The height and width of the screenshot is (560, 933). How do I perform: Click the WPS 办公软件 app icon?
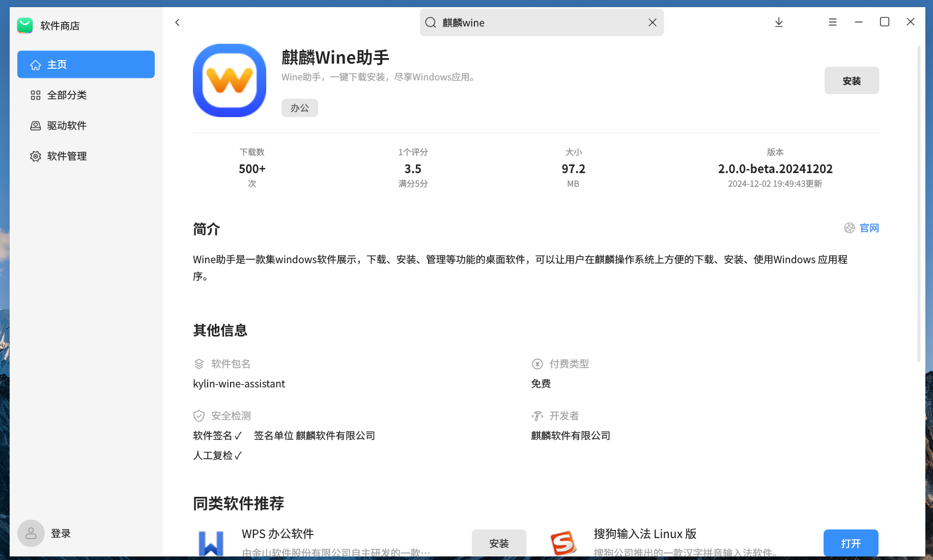coord(211,543)
